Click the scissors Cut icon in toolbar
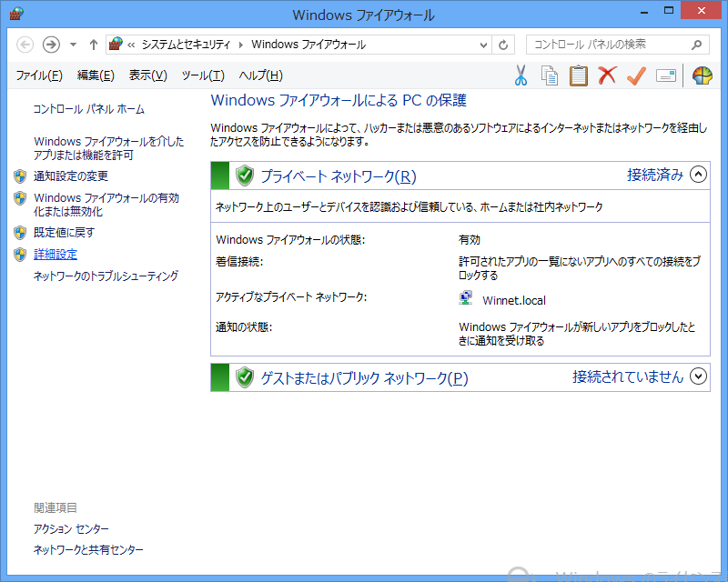The height and width of the screenshot is (582, 728). click(521, 75)
